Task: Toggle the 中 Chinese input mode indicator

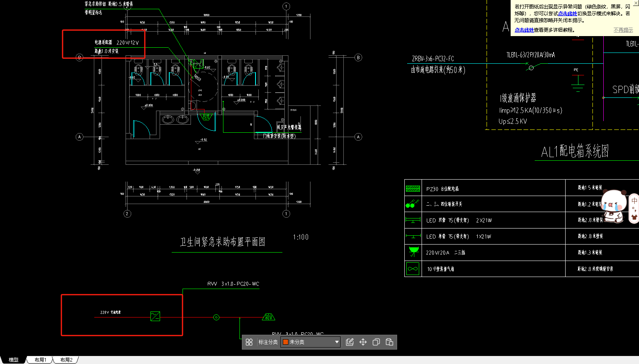Action: coord(634,200)
